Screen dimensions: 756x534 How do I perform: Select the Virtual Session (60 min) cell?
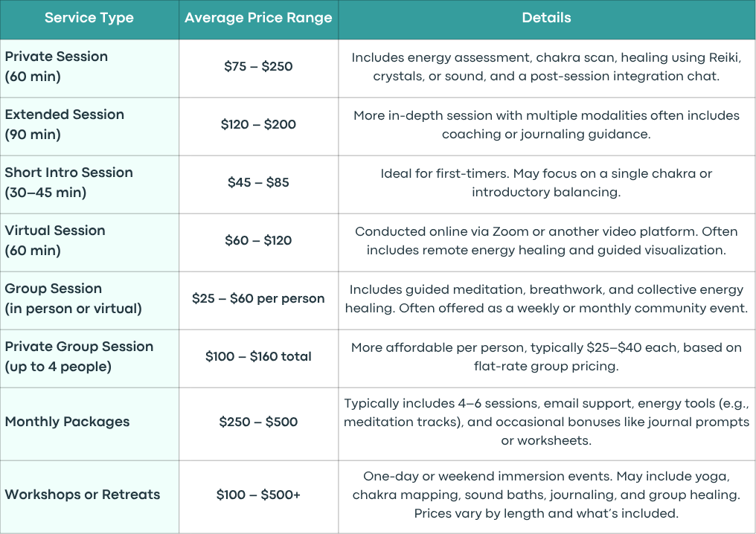(x=89, y=242)
